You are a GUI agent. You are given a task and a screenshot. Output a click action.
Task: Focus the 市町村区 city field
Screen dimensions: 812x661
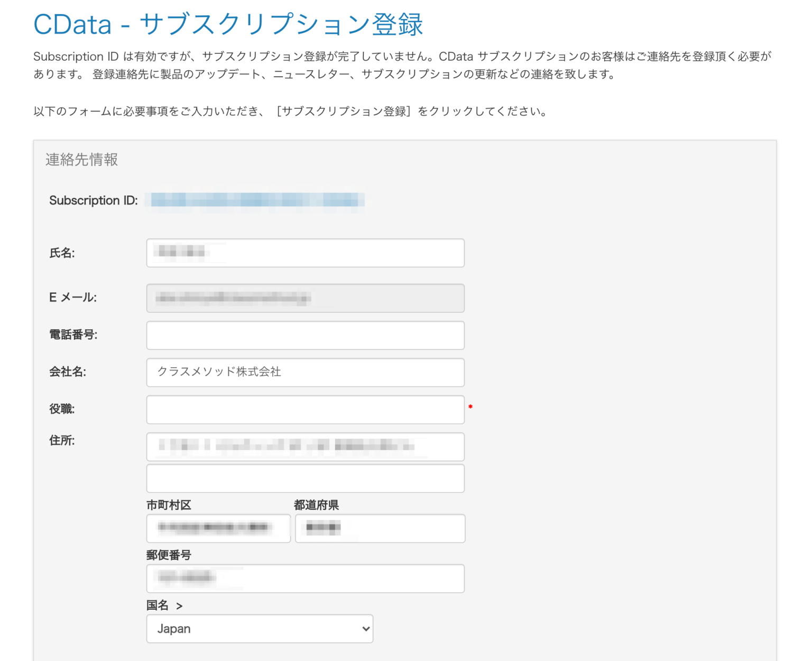tap(218, 528)
